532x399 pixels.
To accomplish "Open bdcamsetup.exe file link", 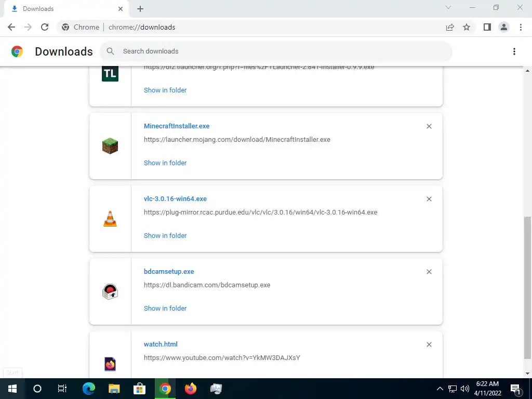I will (x=169, y=271).
